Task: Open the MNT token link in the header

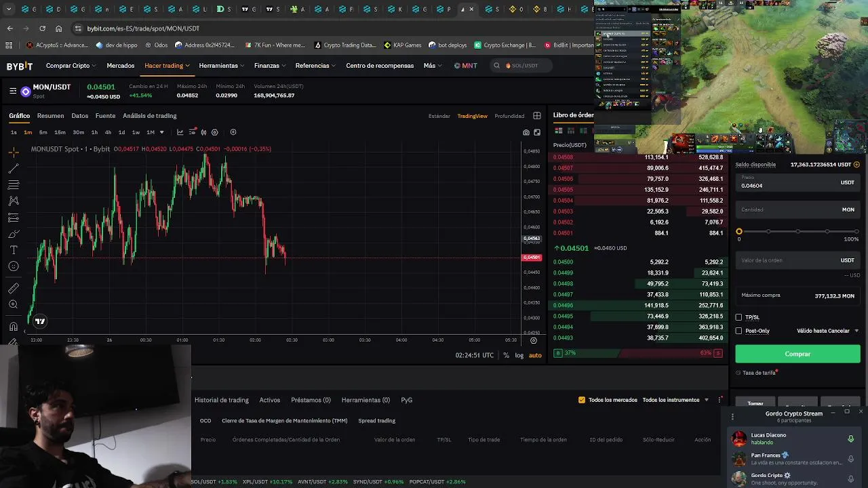Action: click(x=465, y=66)
